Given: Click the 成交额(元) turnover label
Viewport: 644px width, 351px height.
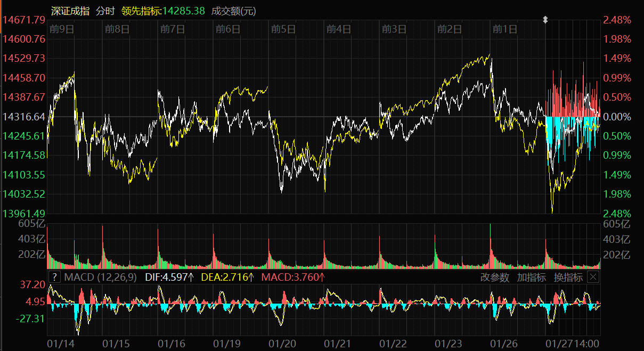Looking at the screenshot, I should click(x=233, y=11).
